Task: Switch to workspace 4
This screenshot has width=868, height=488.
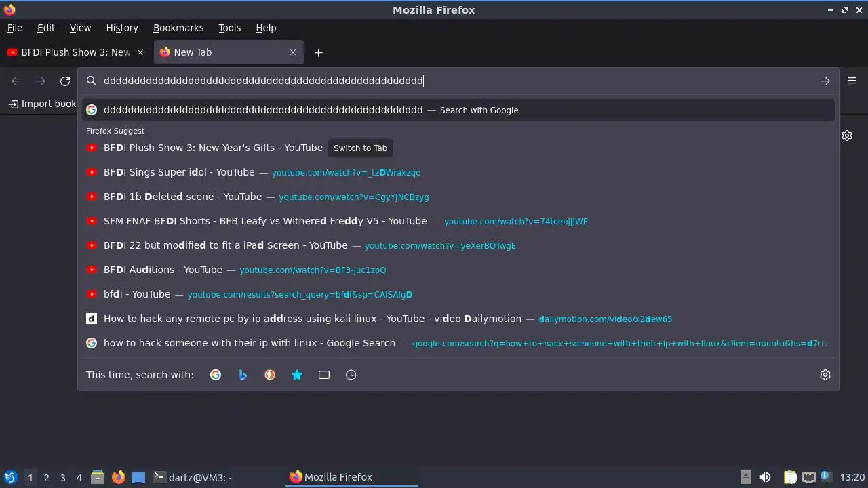Action: tap(79, 478)
